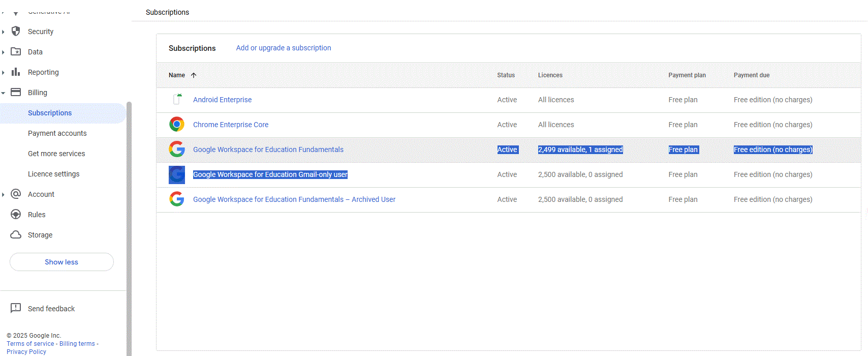Click highlighted Active status of Education Fundamentals
The width and height of the screenshot is (868, 356).
(507, 150)
